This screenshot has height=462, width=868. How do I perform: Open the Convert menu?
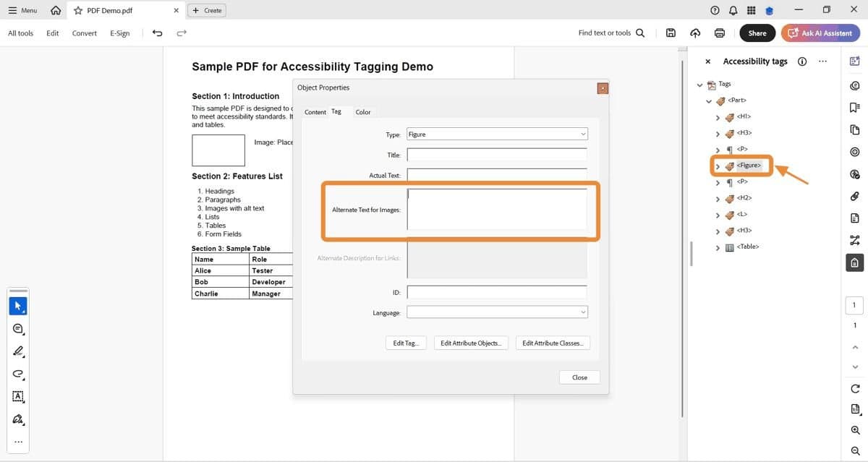[84, 33]
